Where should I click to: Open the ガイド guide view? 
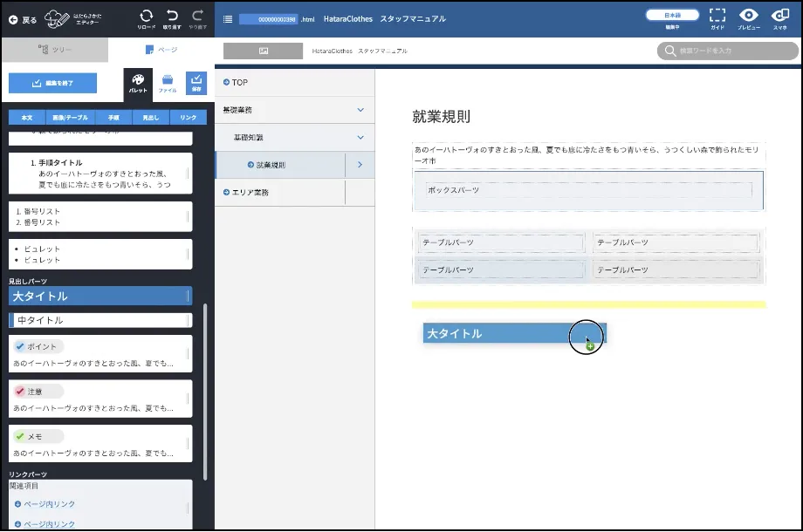(717, 17)
